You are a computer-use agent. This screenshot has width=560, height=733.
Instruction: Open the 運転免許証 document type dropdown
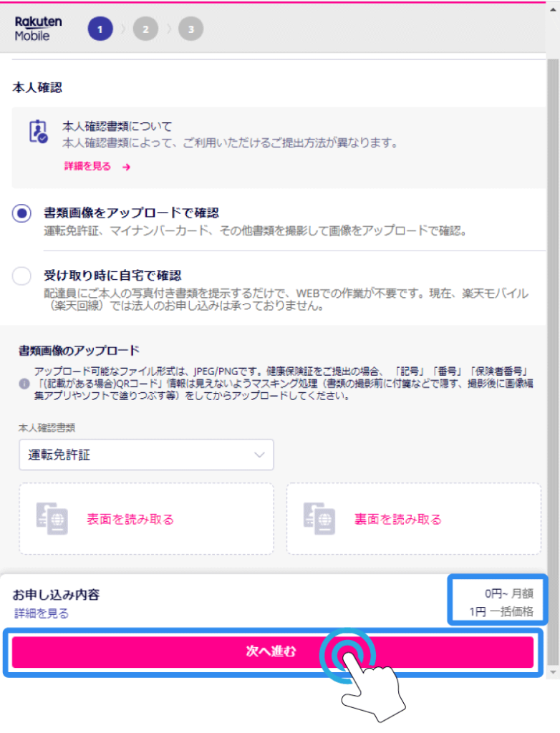[146, 455]
